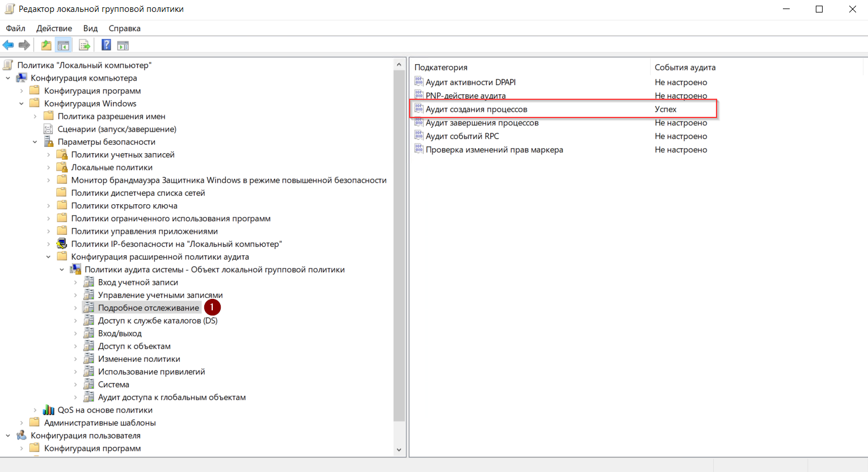Image resolution: width=868 pixels, height=472 pixels.
Task: Click the tree pane scroll down arrow
Action: point(399,450)
